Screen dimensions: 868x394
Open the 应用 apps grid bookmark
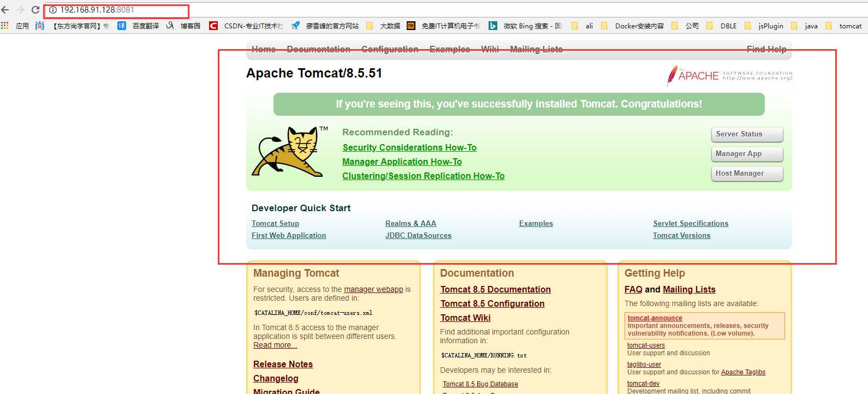click(x=15, y=26)
